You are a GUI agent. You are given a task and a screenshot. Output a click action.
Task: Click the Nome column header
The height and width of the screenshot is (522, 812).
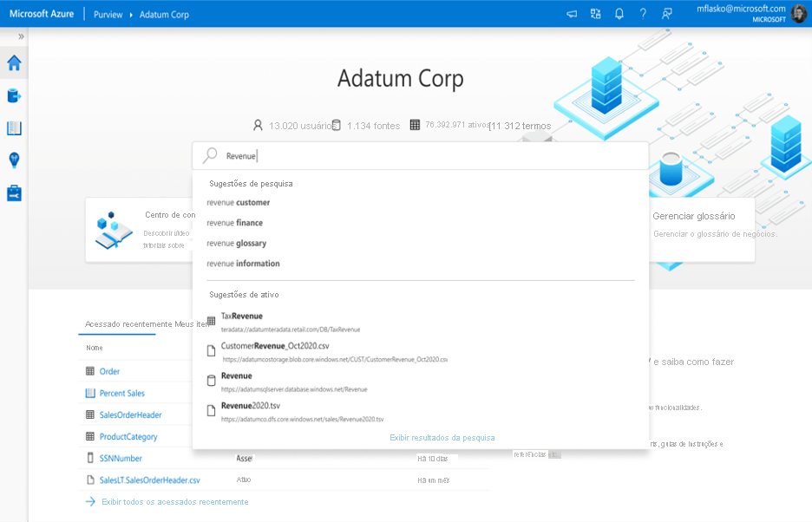click(x=95, y=348)
